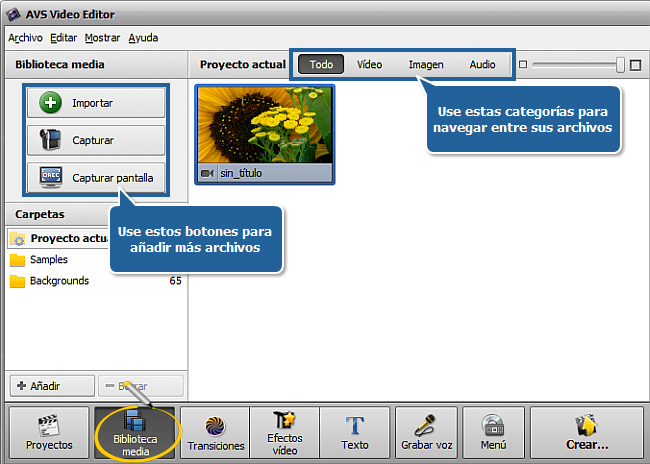650x464 pixels.
Task: Open the Archivo menu
Action: coord(25,38)
